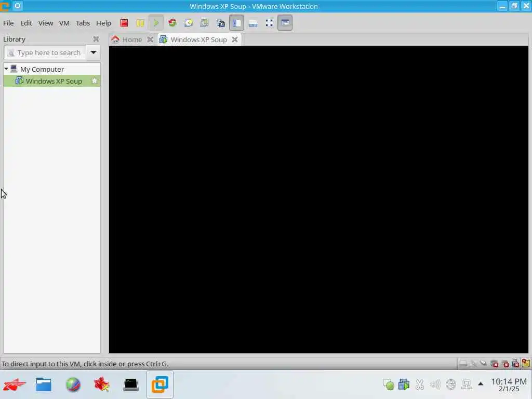Close the Home tab

(150, 39)
